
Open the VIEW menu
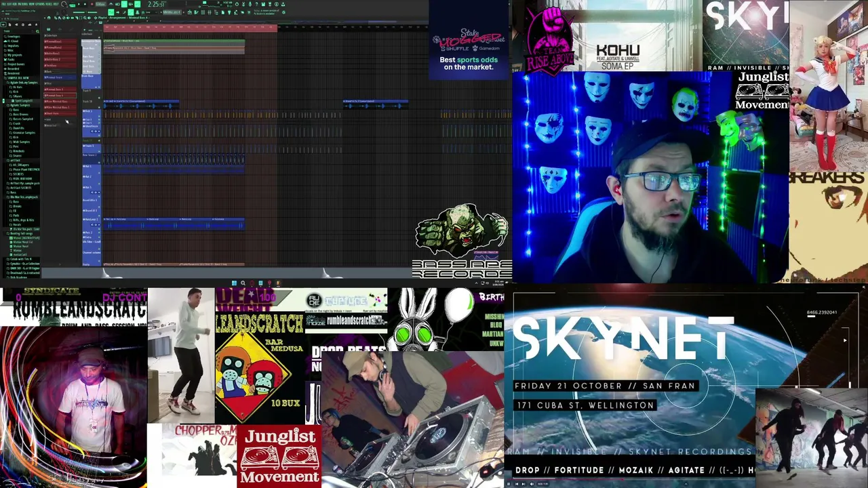point(31,4)
